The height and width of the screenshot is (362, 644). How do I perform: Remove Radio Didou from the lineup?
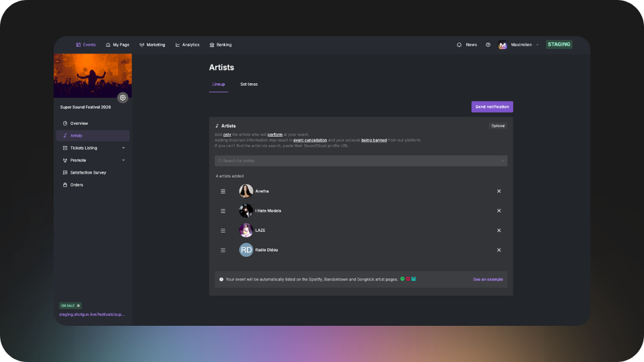[x=499, y=250]
